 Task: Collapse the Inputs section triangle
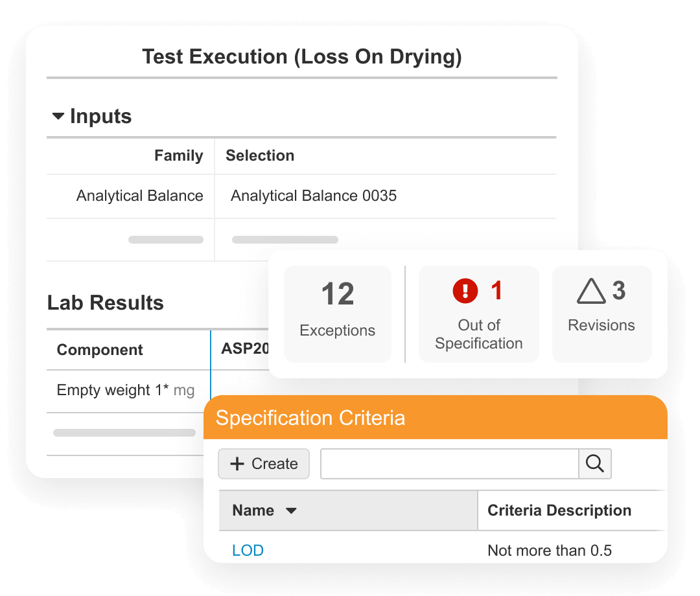tap(58, 117)
